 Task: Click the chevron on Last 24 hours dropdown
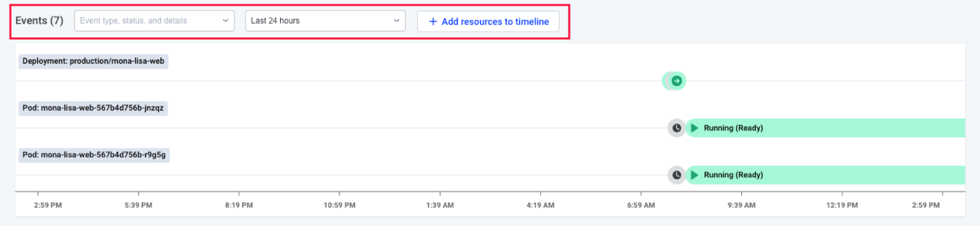(x=397, y=21)
